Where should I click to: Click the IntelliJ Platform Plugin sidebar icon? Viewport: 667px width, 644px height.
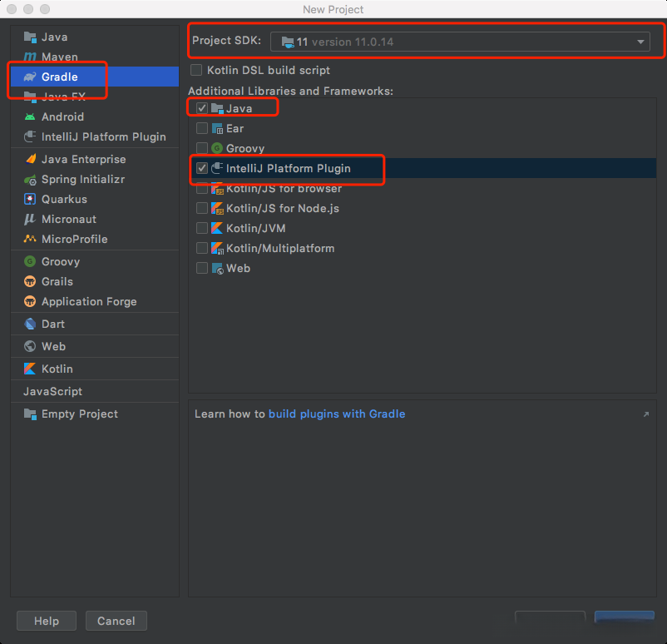coord(30,136)
